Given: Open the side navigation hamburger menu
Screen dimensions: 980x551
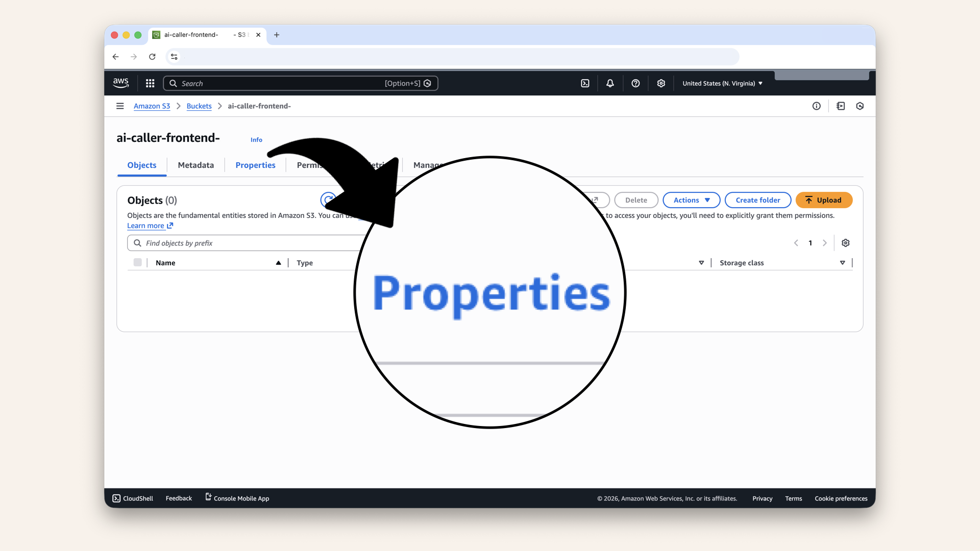Looking at the screenshot, I should (x=120, y=106).
